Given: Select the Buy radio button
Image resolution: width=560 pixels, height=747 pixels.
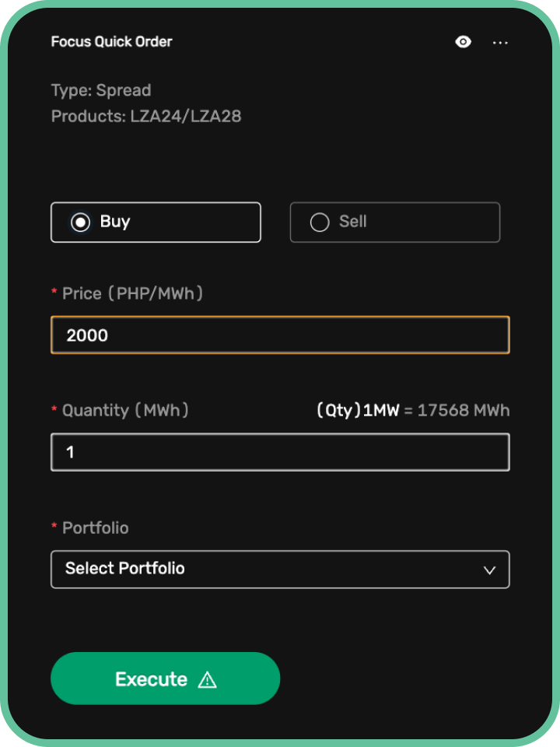Looking at the screenshot, I should [x=80, y=222].
